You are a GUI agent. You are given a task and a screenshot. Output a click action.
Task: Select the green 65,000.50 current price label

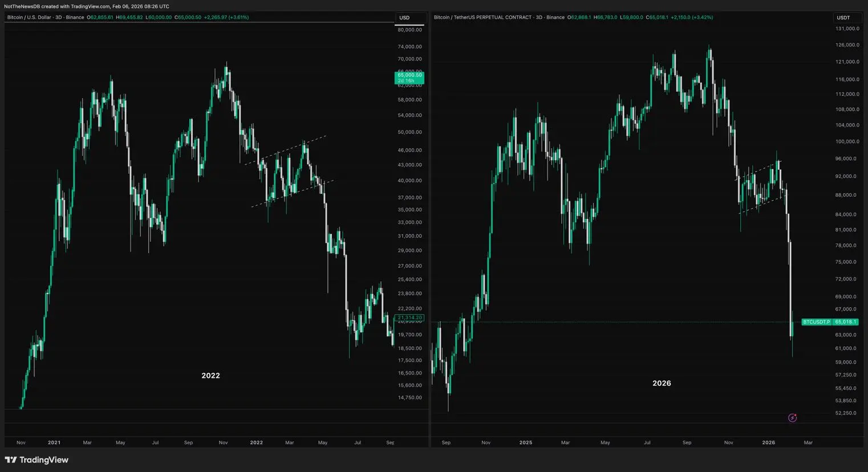(409, 78)
